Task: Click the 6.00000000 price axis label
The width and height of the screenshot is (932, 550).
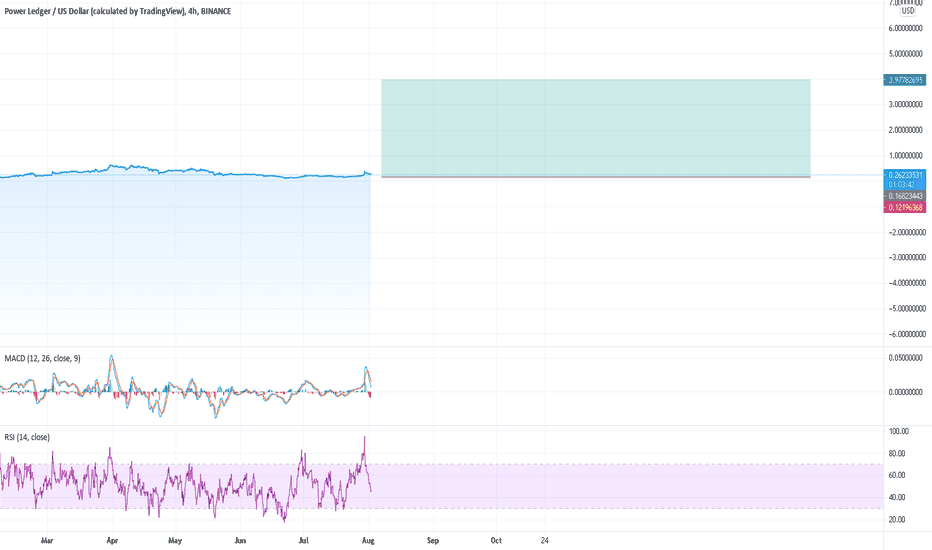Action: (906, 28)
